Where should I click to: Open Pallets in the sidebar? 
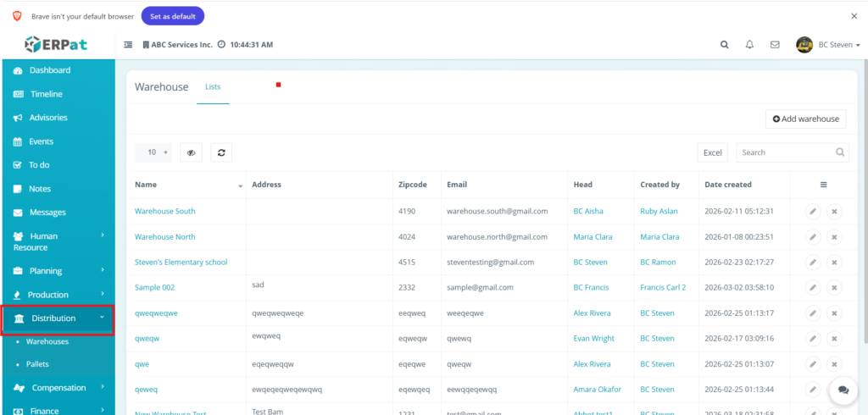[38, 363]
